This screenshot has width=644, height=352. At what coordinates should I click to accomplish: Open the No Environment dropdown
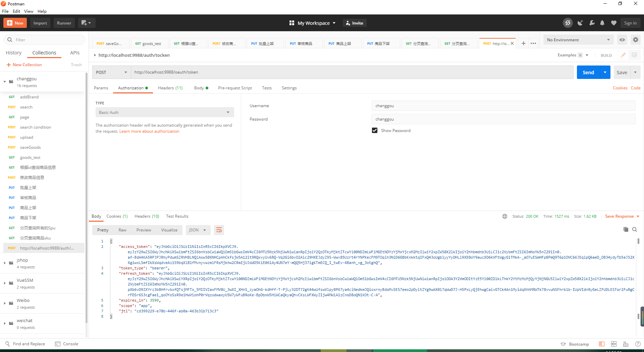(x=578, y=40)
